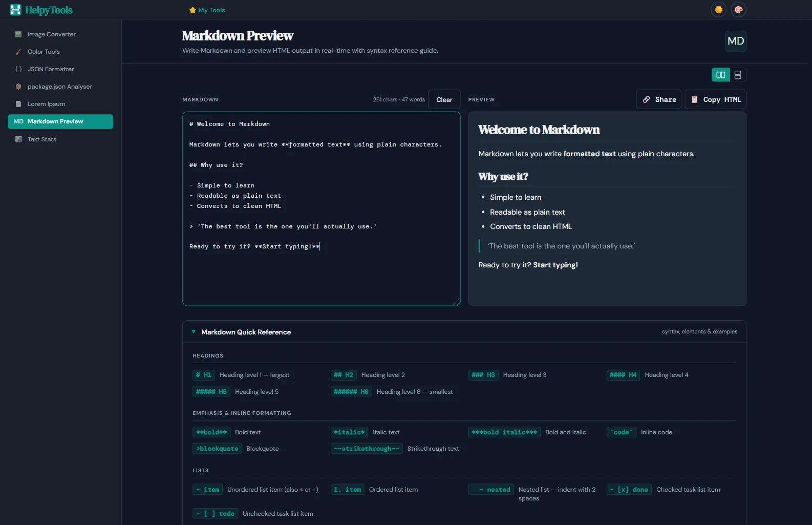Screen dimensions: 812x525
Task: Click the '#### H4' syntax chip
Action: tap(623, 375)
